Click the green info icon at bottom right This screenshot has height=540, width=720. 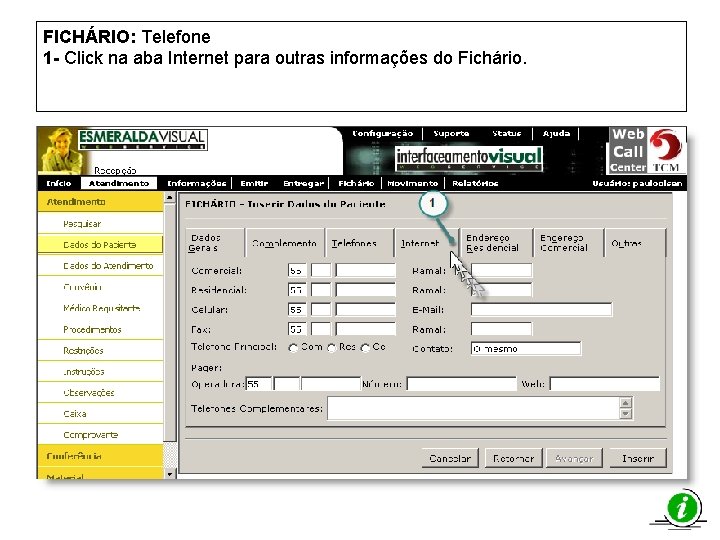(x=681, y=507)
